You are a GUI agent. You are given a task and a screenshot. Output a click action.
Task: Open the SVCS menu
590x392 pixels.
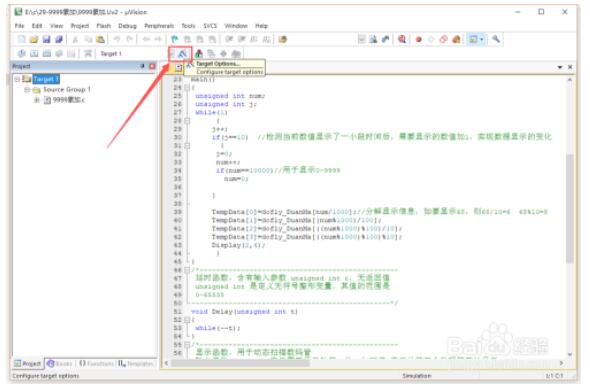click(210, 26)
